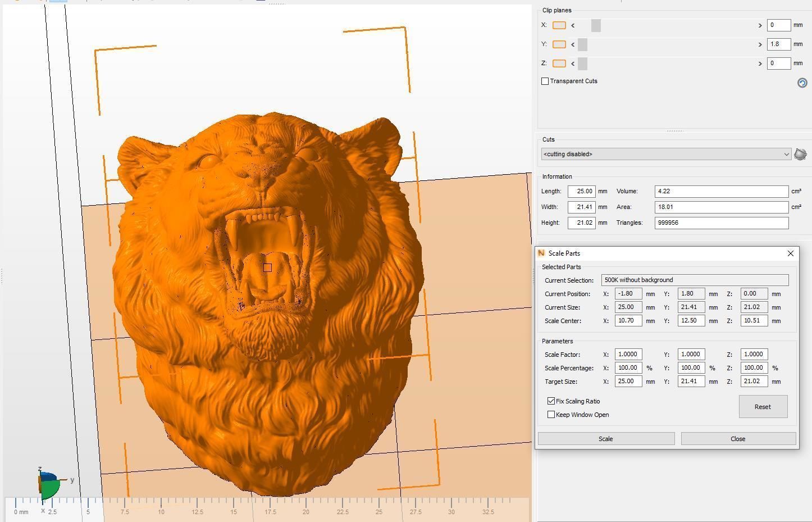
Task: Click the Current Position X field
Action: [628, 294]
